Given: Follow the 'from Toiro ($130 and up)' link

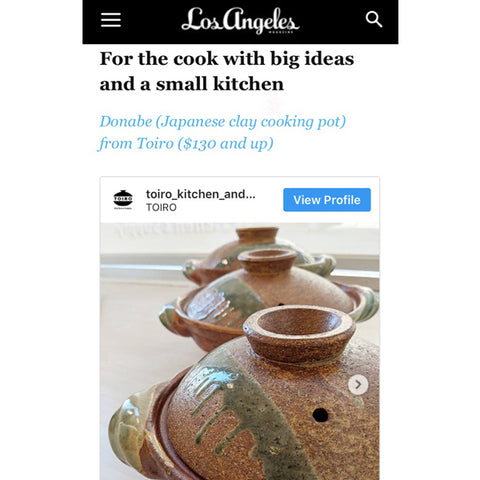Looking at the screenshot, I should tap(185, 144).
